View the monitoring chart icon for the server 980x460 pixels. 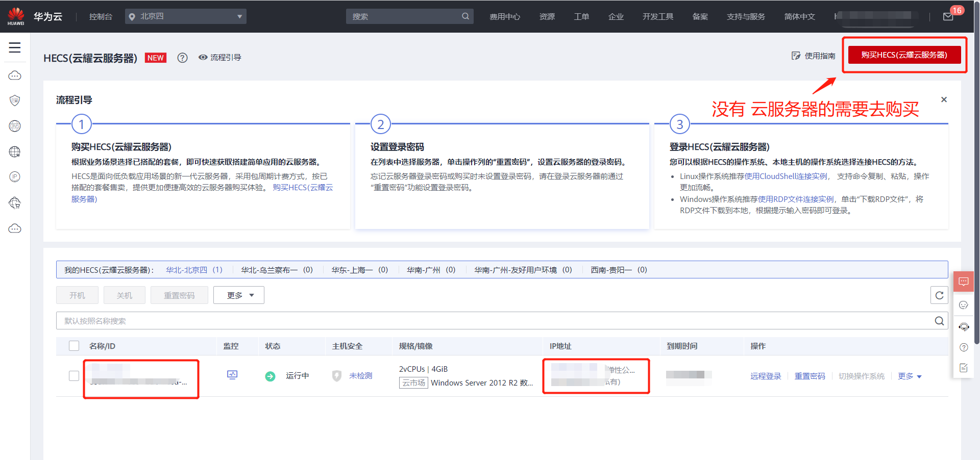coord(232,375)
